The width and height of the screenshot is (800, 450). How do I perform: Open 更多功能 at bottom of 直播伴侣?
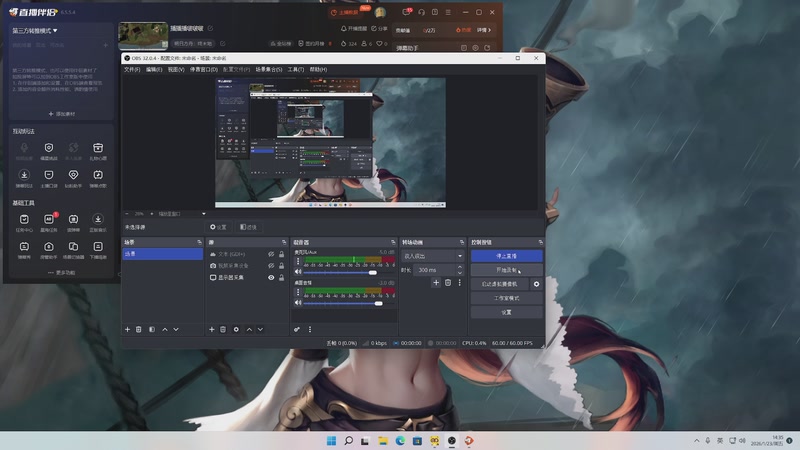pyautogui.click(x=62, y=273)
